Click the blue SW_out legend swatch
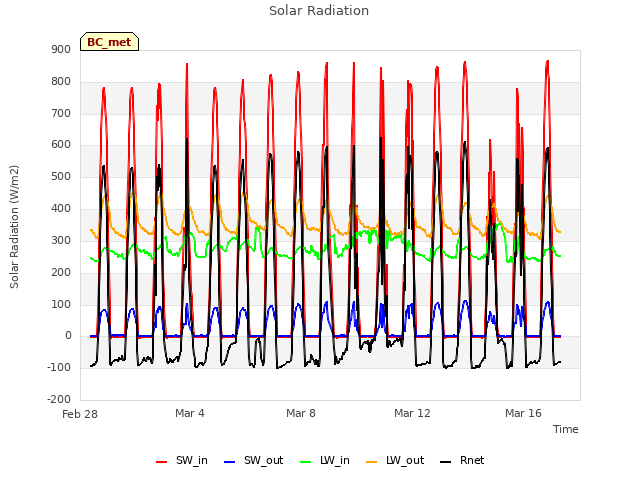640x480 pixels. click(230, 462)
